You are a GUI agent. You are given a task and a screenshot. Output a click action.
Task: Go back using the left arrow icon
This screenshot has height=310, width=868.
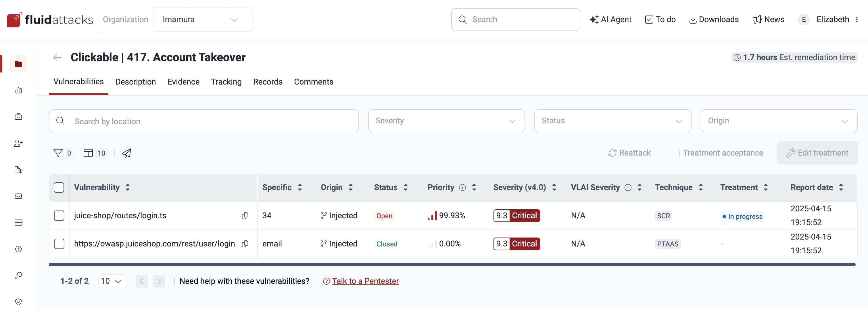pos(57,58)
